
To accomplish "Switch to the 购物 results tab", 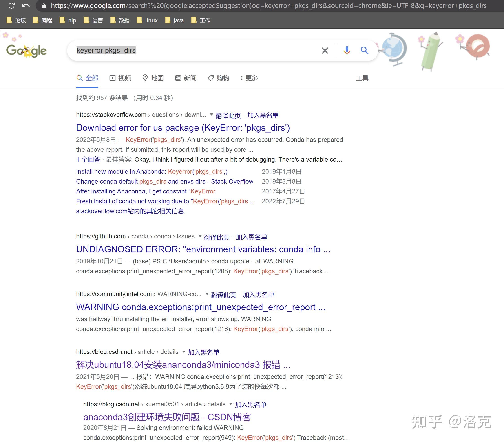I will coord(219,78).
